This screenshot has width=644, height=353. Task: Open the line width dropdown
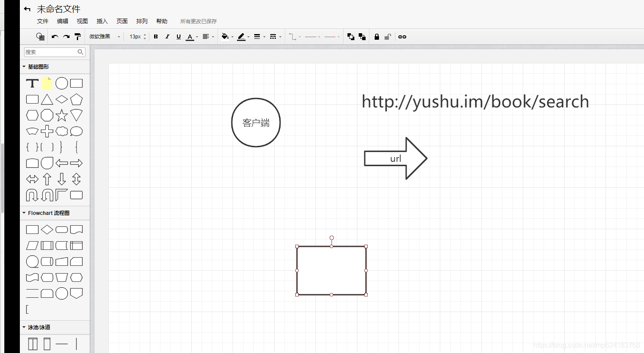click(259, 37)
